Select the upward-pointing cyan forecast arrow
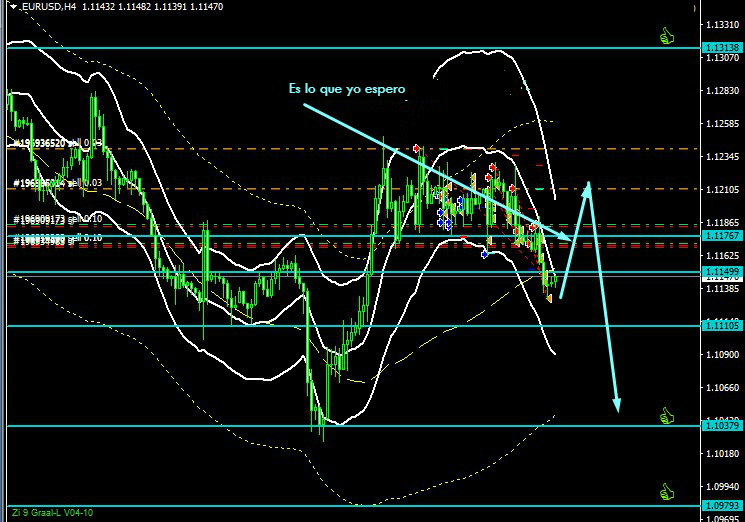Image resolution: width=745 pixels, height=522 pixels. pos(575,240)
